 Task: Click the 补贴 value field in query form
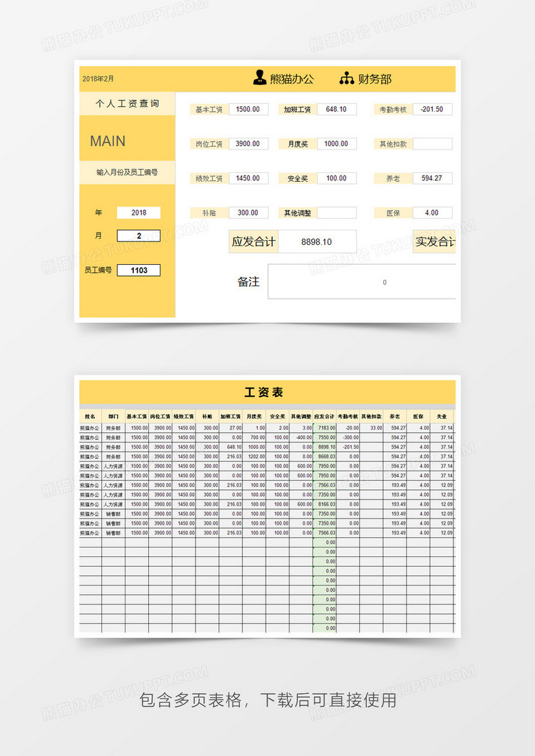[248, 213]
